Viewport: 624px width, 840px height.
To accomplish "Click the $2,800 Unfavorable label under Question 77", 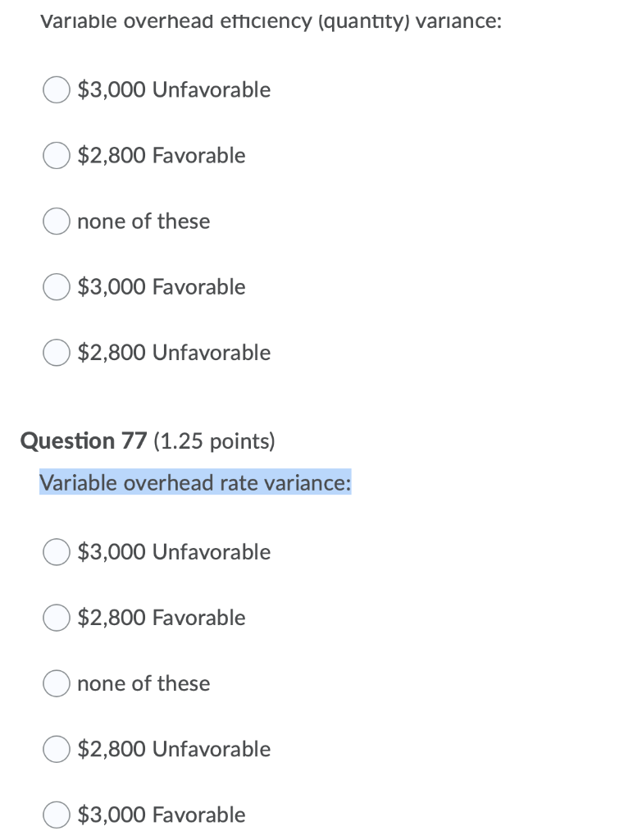I will point(173,748).
